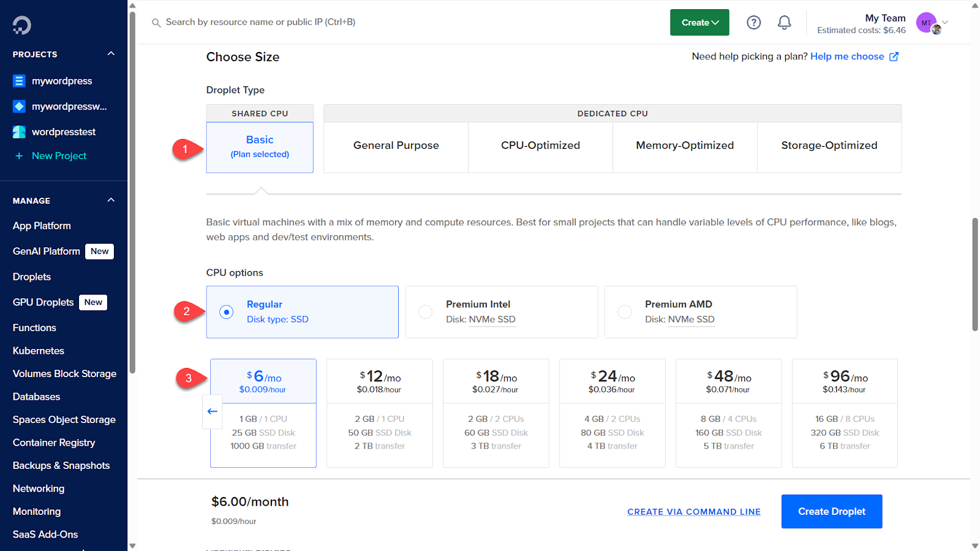Select the General Purpose droplet type
The width and height of the screenshot is (980, 551).
click(396, 147)
